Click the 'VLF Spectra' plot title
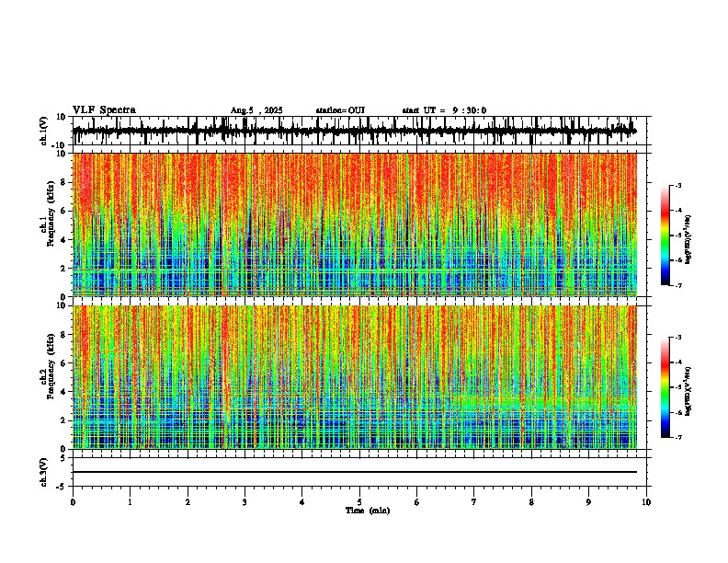The width and height of the screenshot is (728, 563). tap(104, 110)
